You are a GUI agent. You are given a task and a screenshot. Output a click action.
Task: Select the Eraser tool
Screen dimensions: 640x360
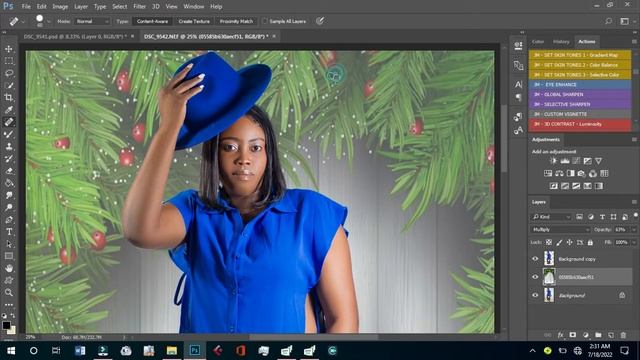click(9, 171)
